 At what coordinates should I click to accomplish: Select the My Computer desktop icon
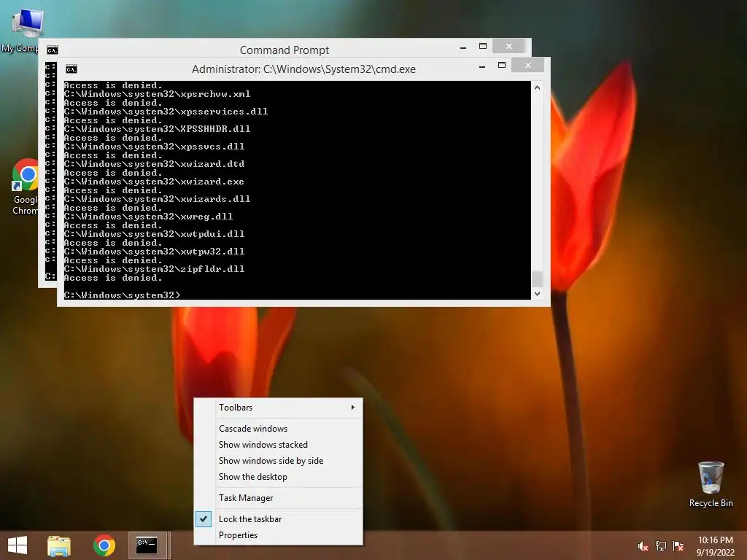[x=21, y=30]
